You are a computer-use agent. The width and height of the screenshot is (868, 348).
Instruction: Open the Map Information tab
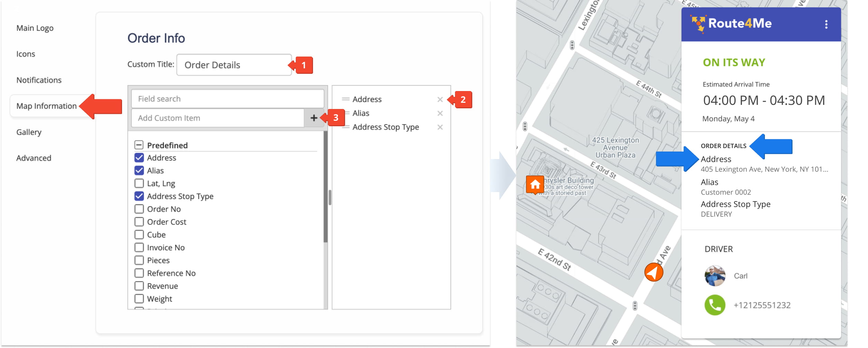pos(47,106)
